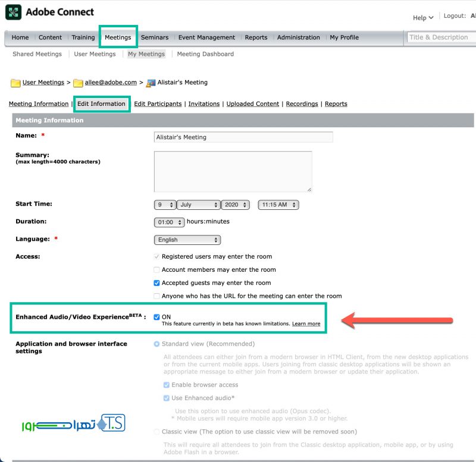Go to the Administration tab
This screenshot has height=462, width=476.
pyautogui.click(x=298, y=37)
